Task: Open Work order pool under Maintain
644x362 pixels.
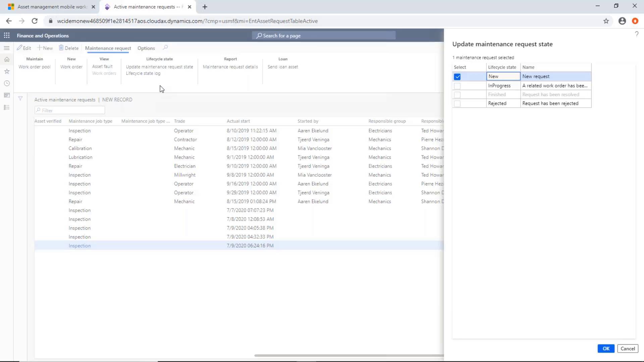Action: pyautogui.click(x=34, y=67)
